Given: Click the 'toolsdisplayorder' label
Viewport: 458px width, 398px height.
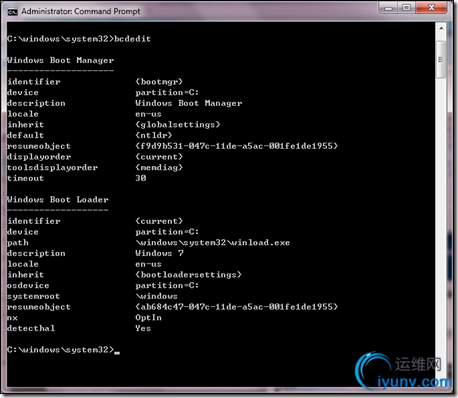Looking at the screenshot, I should coord(52,167).
